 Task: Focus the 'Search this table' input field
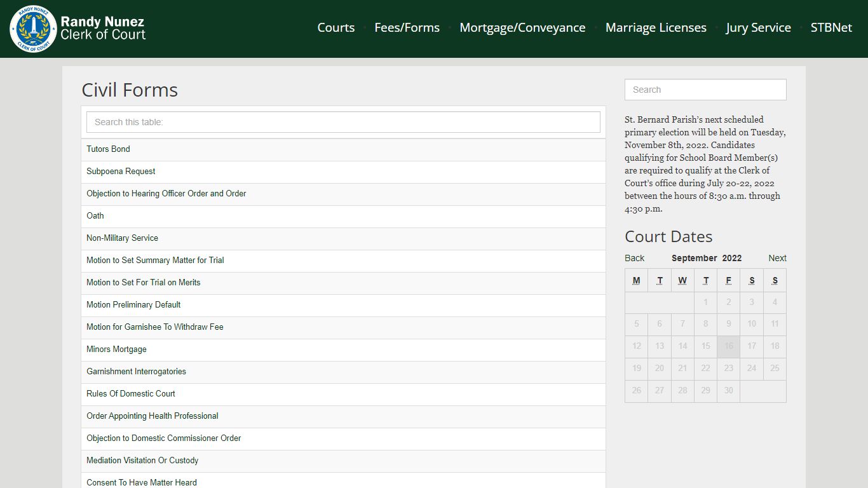coord(343,122)
